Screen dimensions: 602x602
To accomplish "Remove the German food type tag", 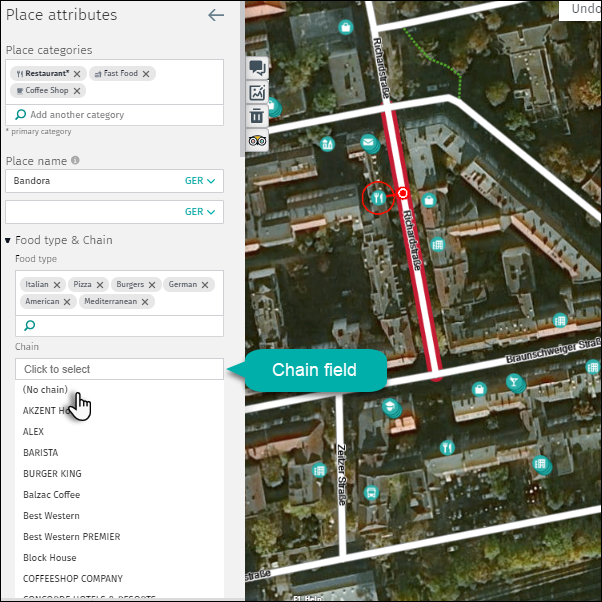I will tap(205, 285).
